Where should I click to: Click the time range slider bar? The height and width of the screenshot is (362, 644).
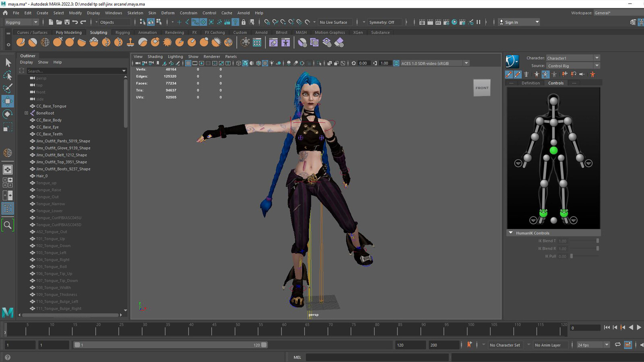170,345
